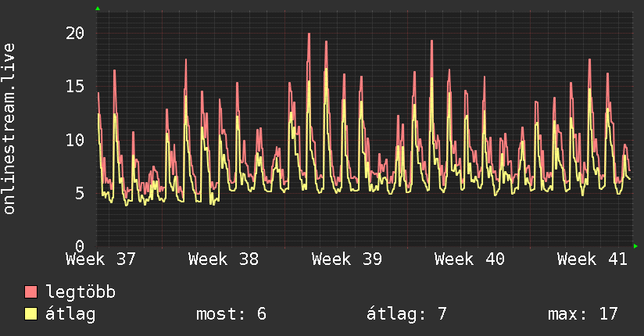Click the 'Week 40' axis label
The width and height of the screenshot is (644, 336).
(470, 259)
